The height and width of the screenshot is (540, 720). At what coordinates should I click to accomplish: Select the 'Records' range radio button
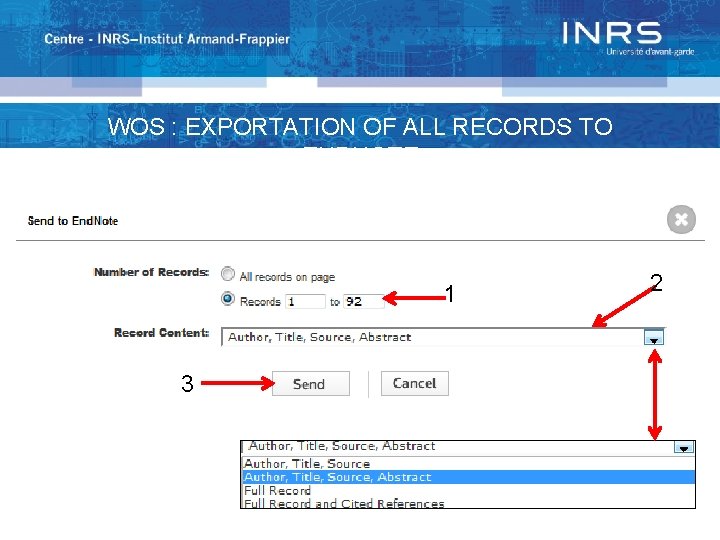(x=228, y=299)
